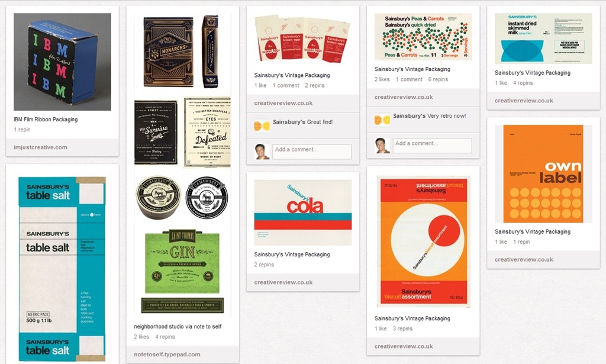Click creativereview.co.uk link under cola pin

(x=283, y=282)
